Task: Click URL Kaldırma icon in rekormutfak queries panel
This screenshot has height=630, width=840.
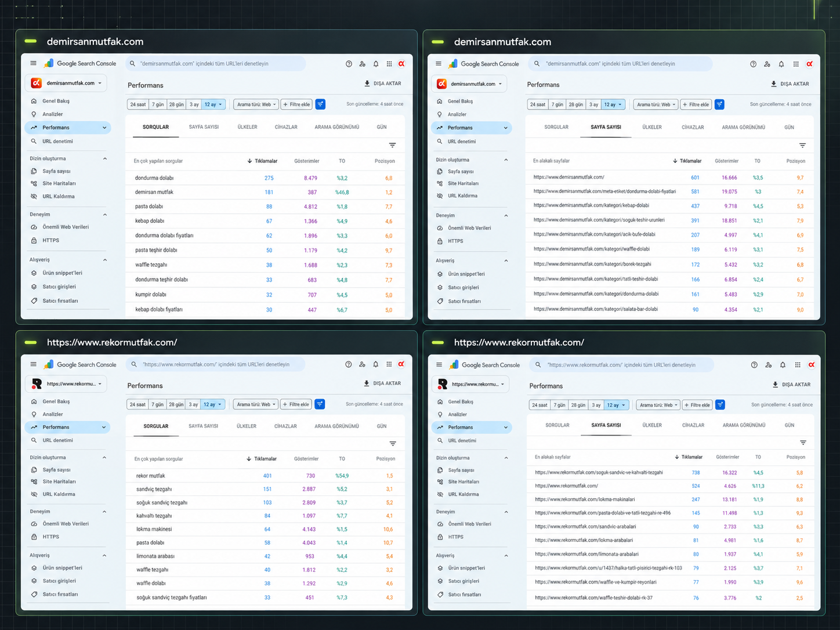Action: pos(34,494)
